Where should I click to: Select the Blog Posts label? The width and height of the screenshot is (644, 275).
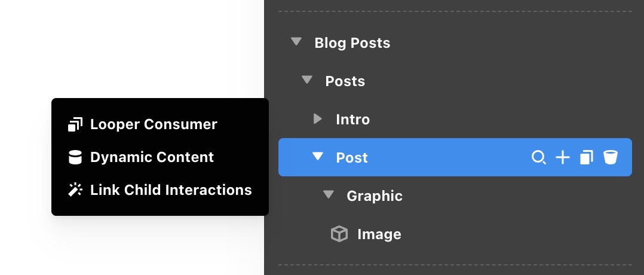pos(352,43)
